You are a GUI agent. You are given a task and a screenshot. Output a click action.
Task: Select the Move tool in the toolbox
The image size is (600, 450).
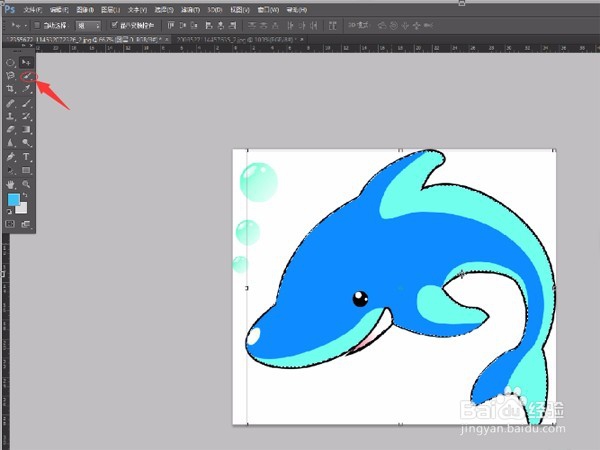(x=27, y=62)
